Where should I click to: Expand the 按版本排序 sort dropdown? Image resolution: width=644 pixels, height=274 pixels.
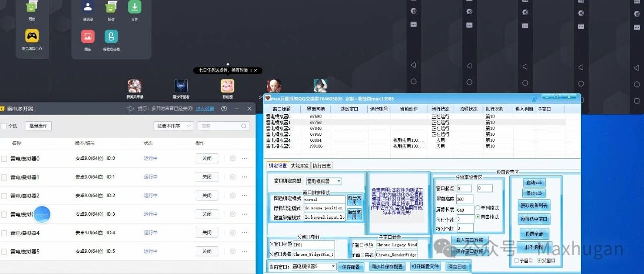[x=174, y=126]
